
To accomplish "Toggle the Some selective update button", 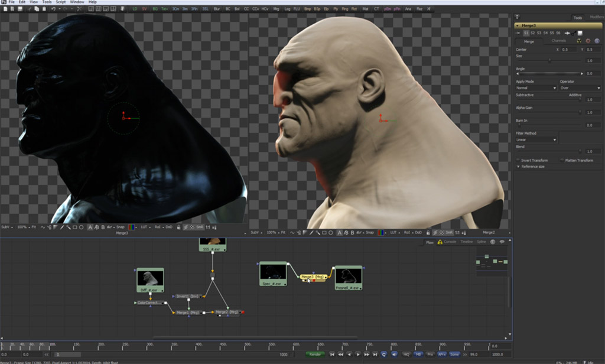I will coord(454,355).
